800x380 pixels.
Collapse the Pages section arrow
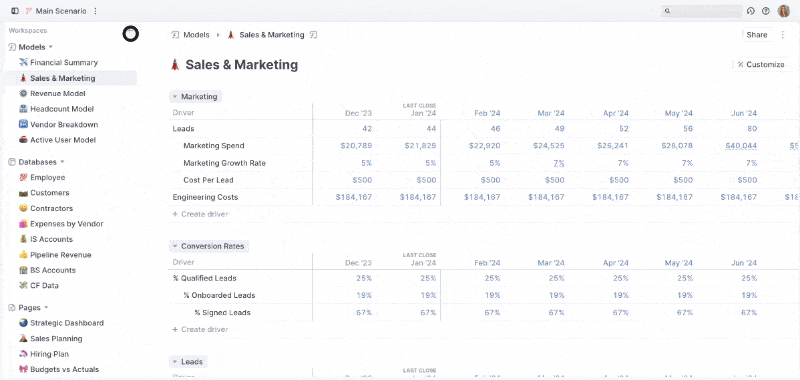(46, 308)
